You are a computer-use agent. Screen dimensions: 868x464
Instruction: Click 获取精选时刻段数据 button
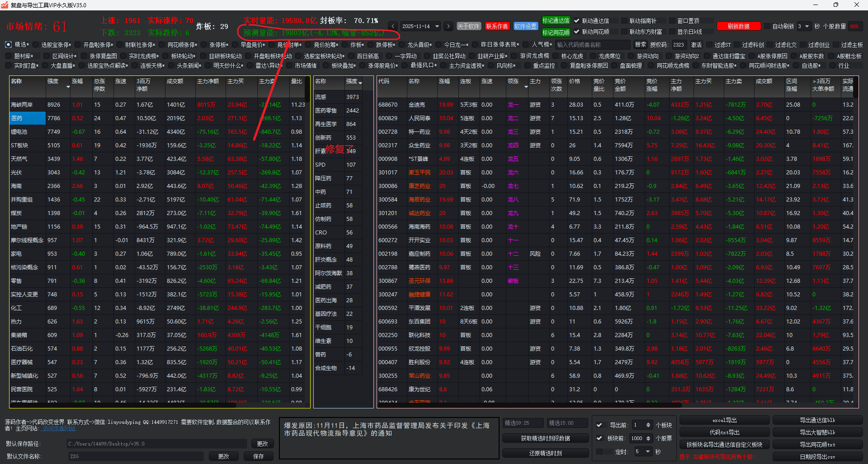(545, 438)
